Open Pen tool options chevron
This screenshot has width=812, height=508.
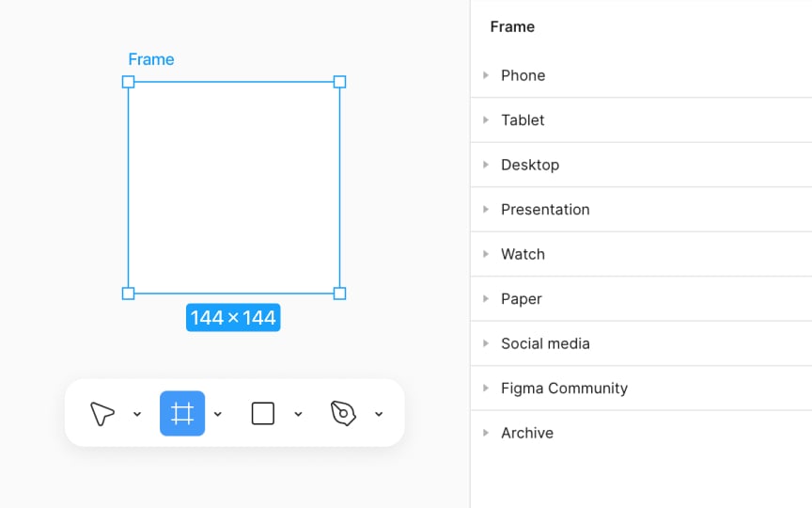(x=379, y=414)
